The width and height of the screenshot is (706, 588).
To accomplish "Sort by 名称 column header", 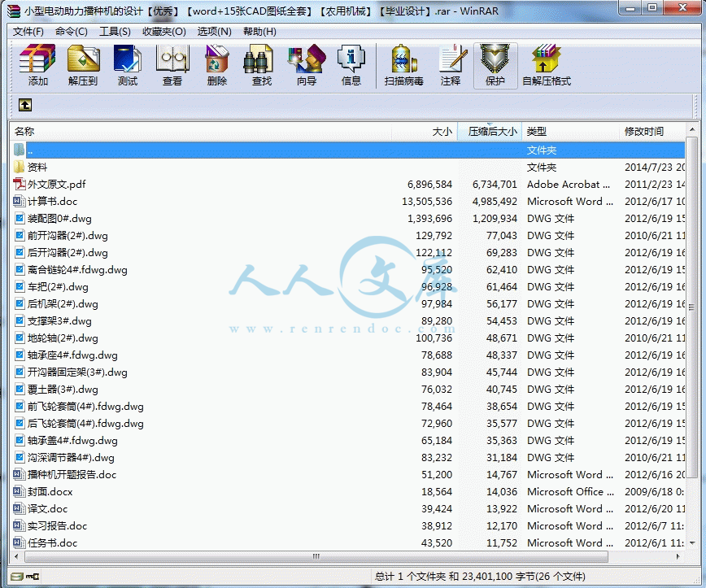I will pyautogui.click(x=200, y=132).
